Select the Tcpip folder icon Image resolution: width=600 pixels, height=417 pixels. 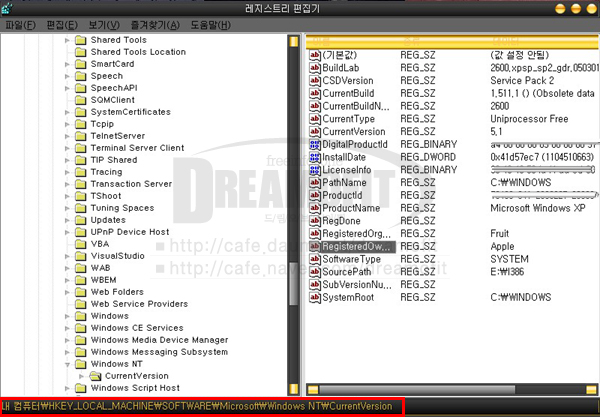pos(80,124)
